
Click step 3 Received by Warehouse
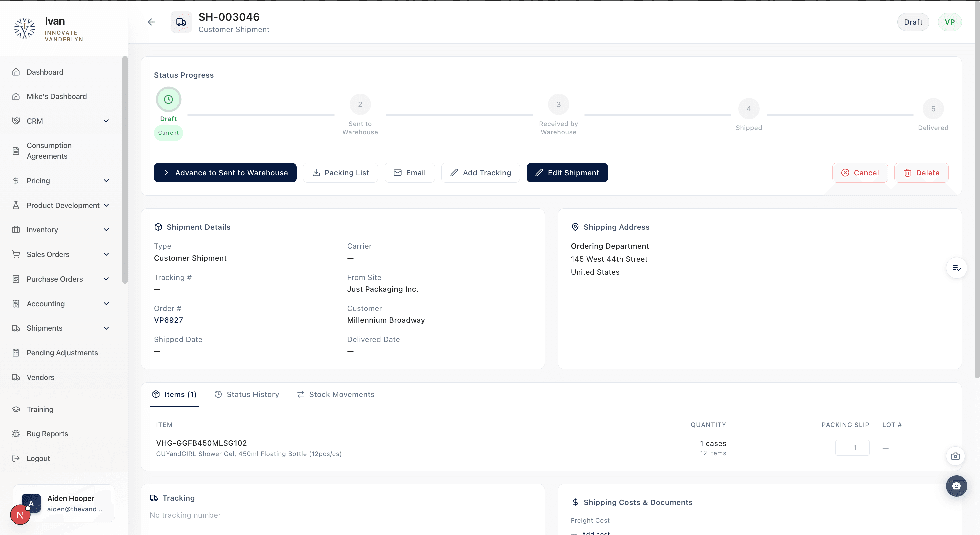tap(558, 104)
